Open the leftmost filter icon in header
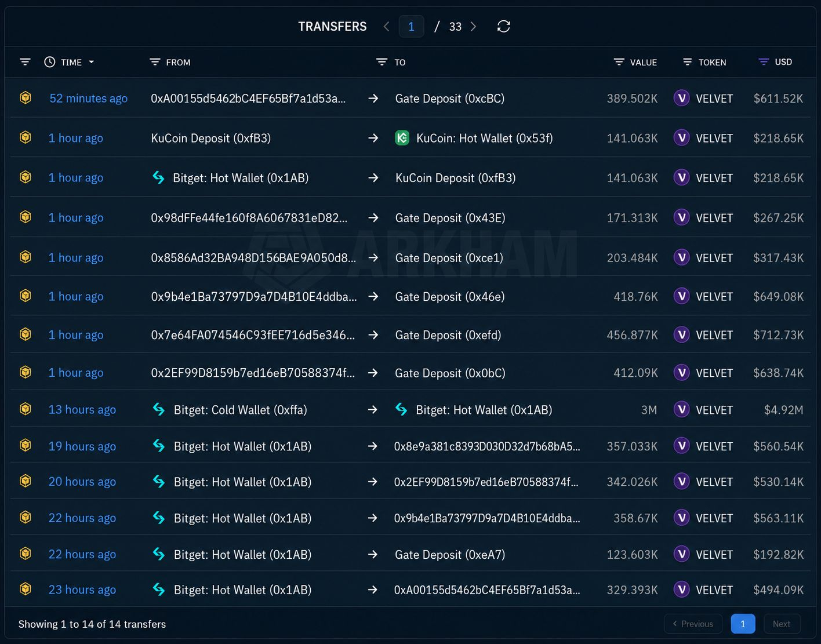821x644 pixels. pos(25,62)
